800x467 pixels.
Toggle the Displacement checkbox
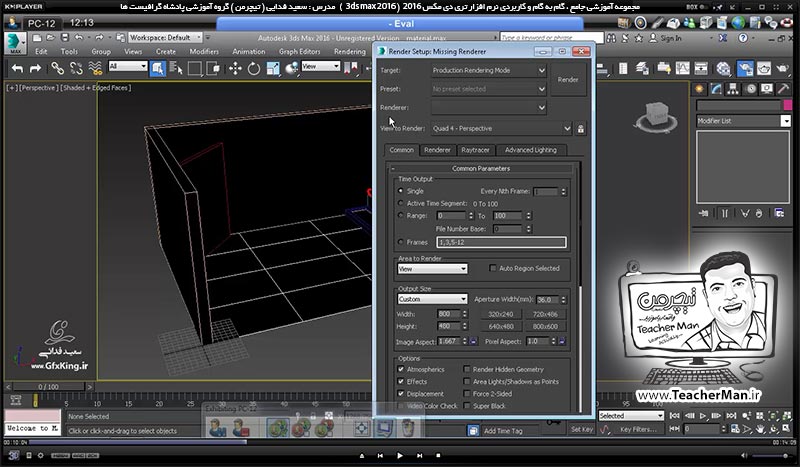pos(401,394)
